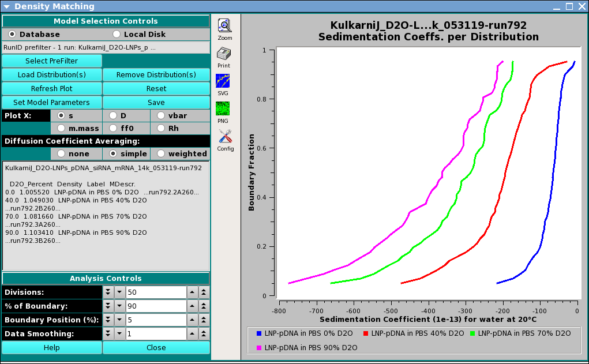
Task: Select m.mass as Plot X option
Action: coord(61,128)
